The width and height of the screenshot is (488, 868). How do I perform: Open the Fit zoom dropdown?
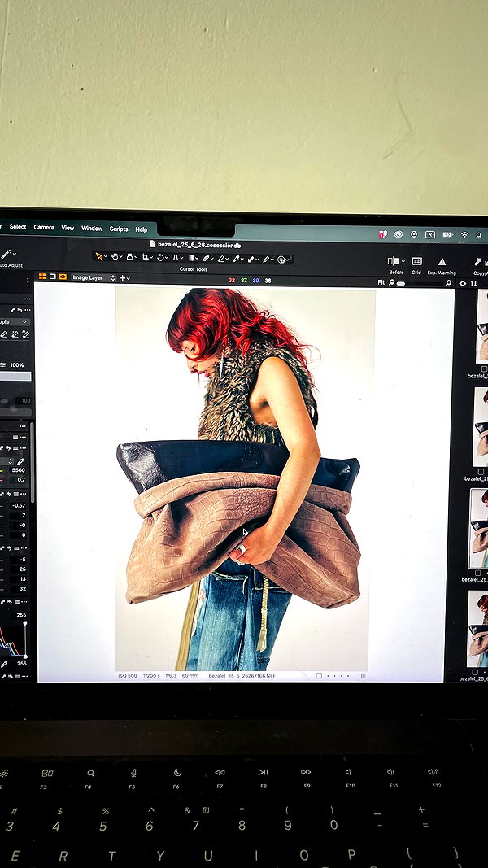pos(381,282)
